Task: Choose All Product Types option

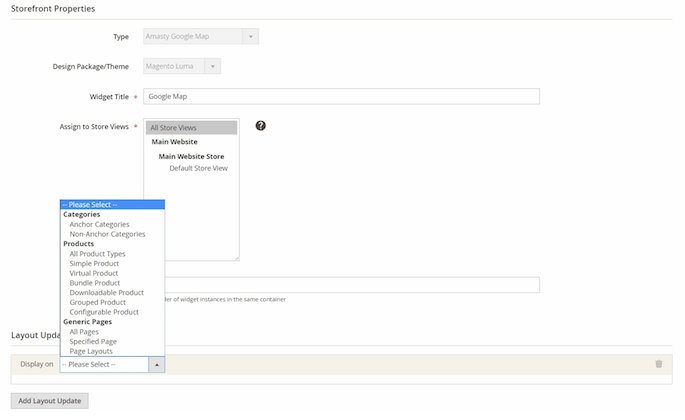Action: [x=97, y=253]
